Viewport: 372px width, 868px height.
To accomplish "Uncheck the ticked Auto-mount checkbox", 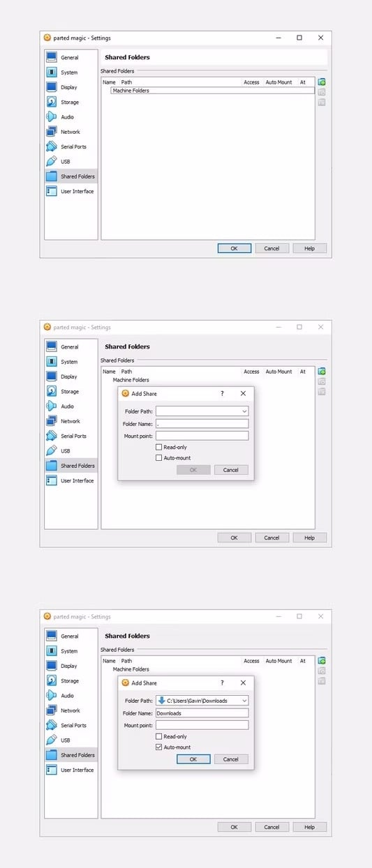I will 159,747.
